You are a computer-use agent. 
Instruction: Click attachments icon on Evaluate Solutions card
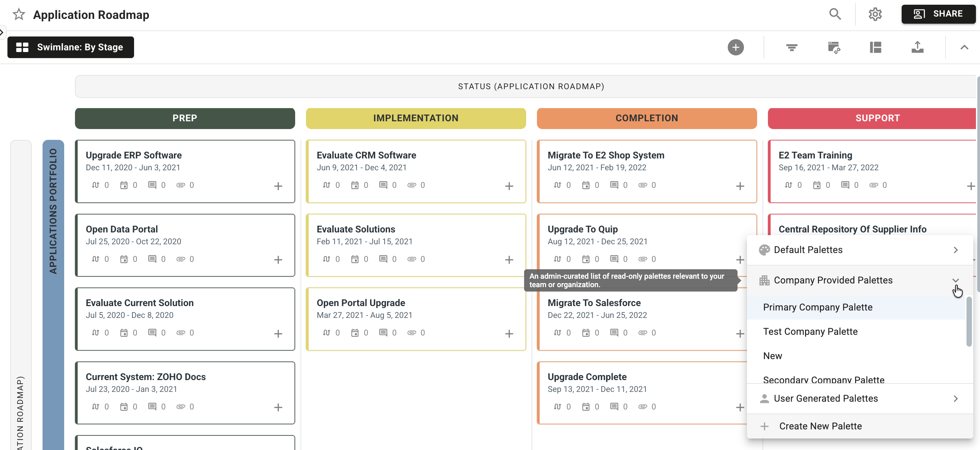coord(412,259)
